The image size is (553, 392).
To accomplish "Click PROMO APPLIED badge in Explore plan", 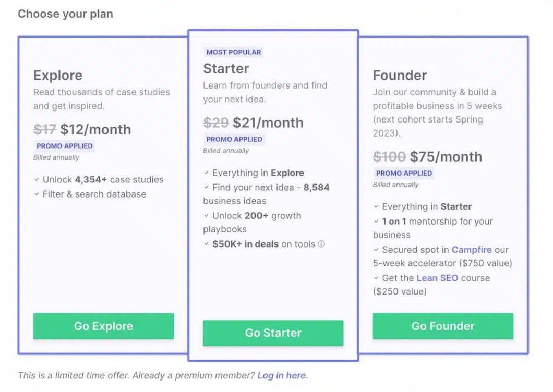I will (65, 146).
